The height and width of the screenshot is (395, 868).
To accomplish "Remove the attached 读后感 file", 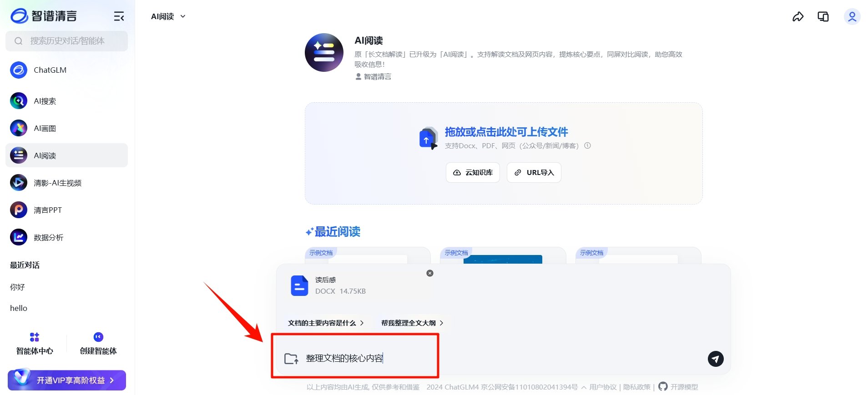I will coord(430,273).
